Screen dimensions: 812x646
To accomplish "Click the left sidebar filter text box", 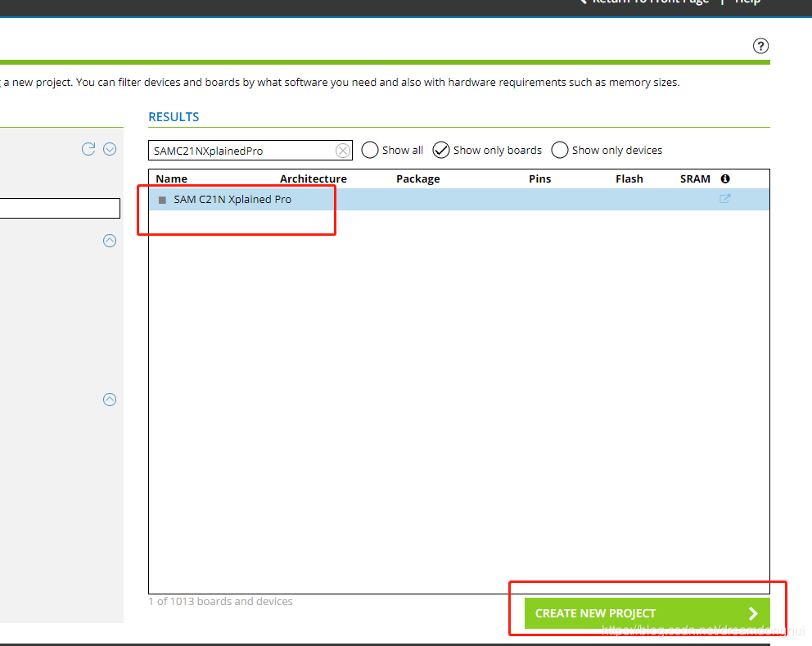I will tap(60, 208).
